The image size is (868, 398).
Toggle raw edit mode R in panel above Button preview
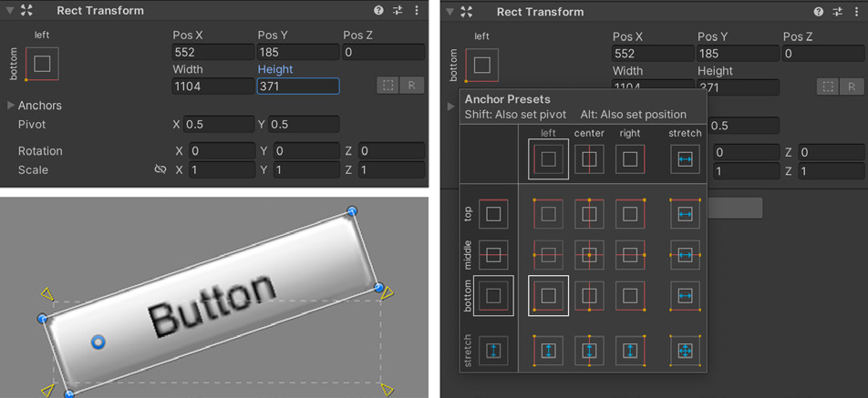tap(412, 85)
